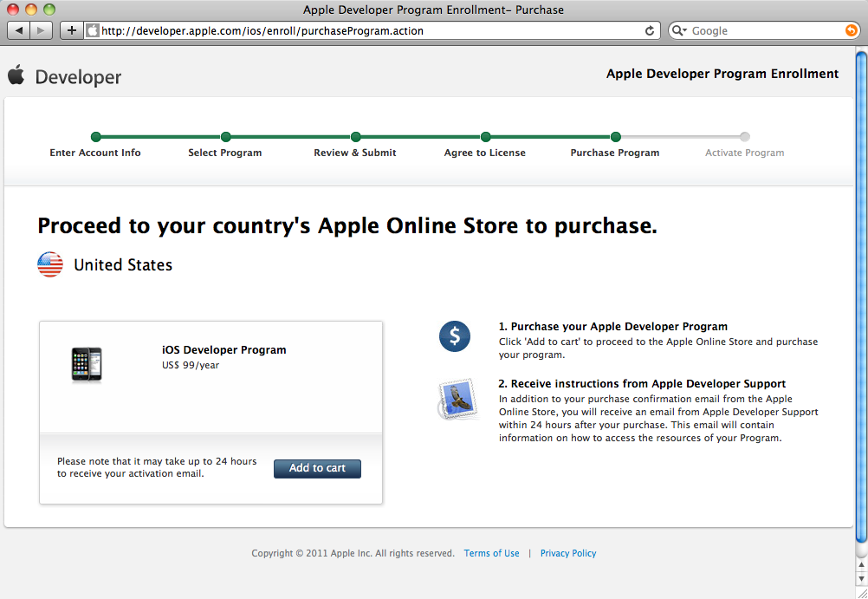Click the Mail stamp icon
Image resolution: width=868 pixels, height=599 pixels.
457,399
